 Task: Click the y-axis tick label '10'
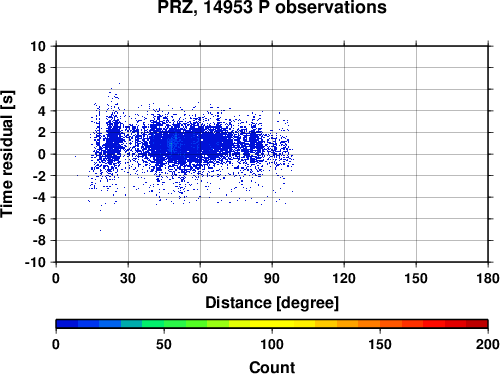pyautogui.click(x=38, y=46)
